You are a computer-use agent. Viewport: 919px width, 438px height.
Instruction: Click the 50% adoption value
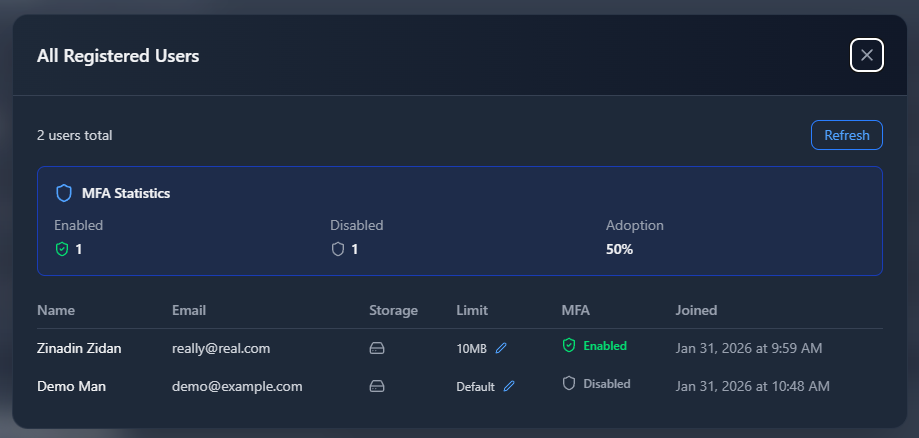[x=619, y=249]
